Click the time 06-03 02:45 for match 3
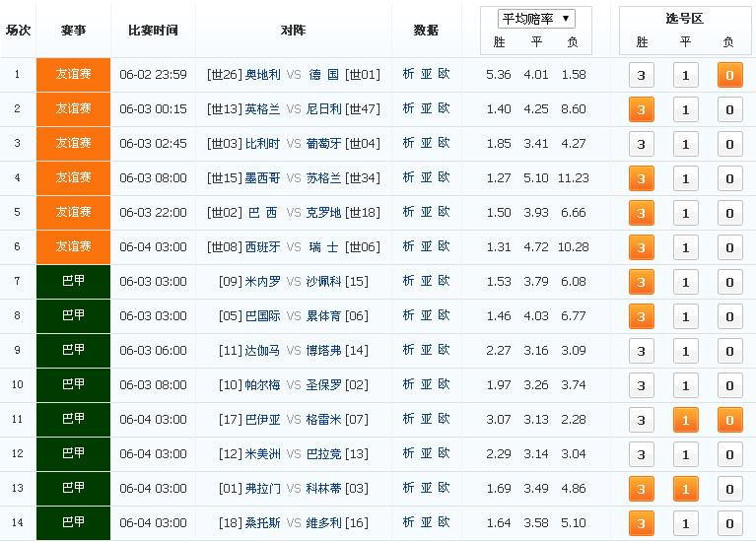Viewport: 756px width, 542px height. coord(153,144)
